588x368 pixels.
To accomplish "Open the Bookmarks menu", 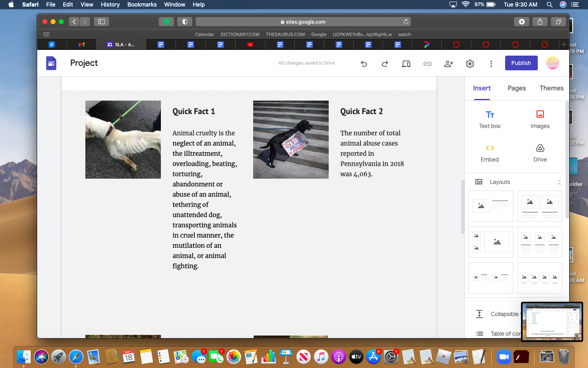I will (x=142, y=4).
